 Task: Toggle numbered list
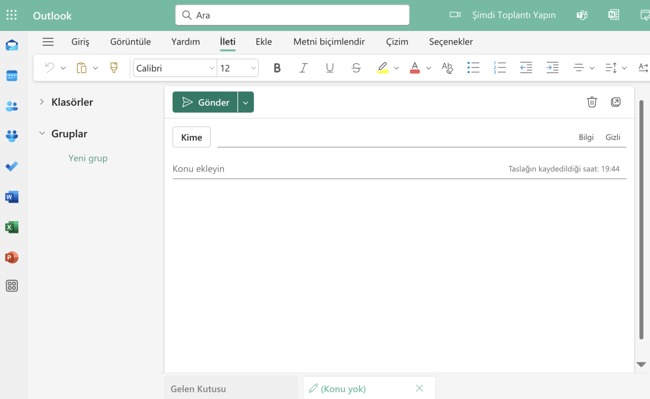(500, 68)
